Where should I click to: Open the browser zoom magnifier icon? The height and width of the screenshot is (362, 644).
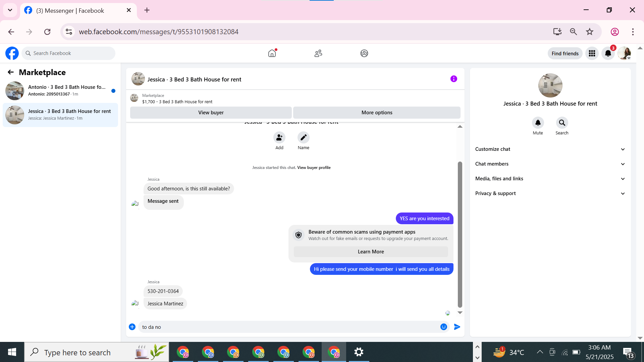pyautogui.click(x=574, y=32)
